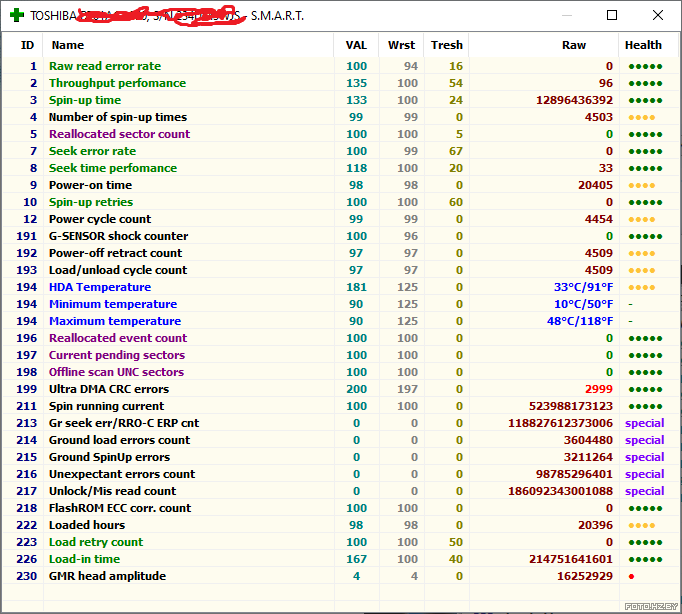Screen dimensions: 682x614
Task: Click raw value 16252929 for GMR head amplitude
Action: pyautogui.click(x=585, y=576)
